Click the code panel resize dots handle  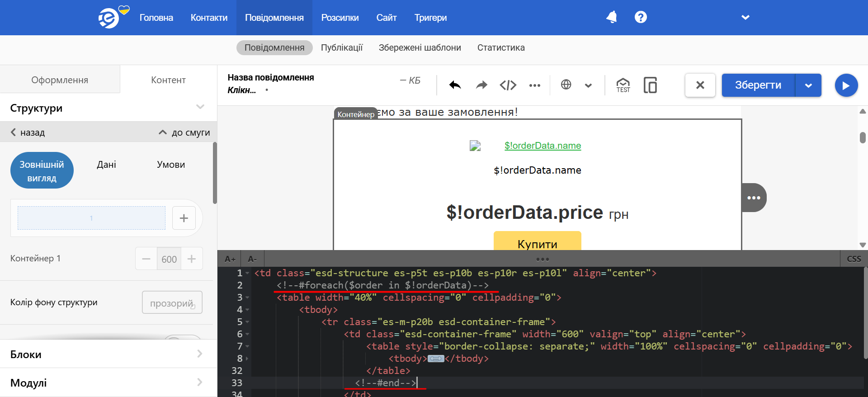pos(542,259)
